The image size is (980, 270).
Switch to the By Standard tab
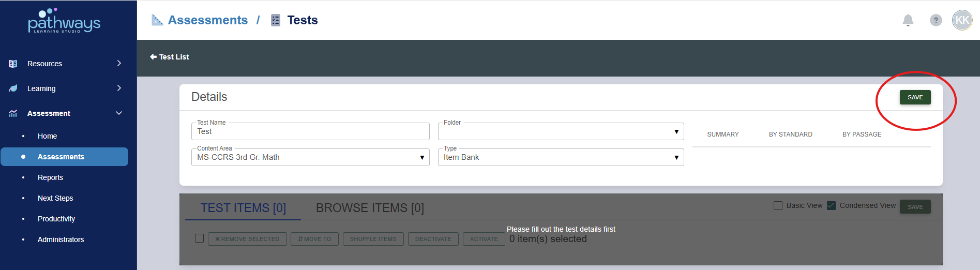[790, 134]
